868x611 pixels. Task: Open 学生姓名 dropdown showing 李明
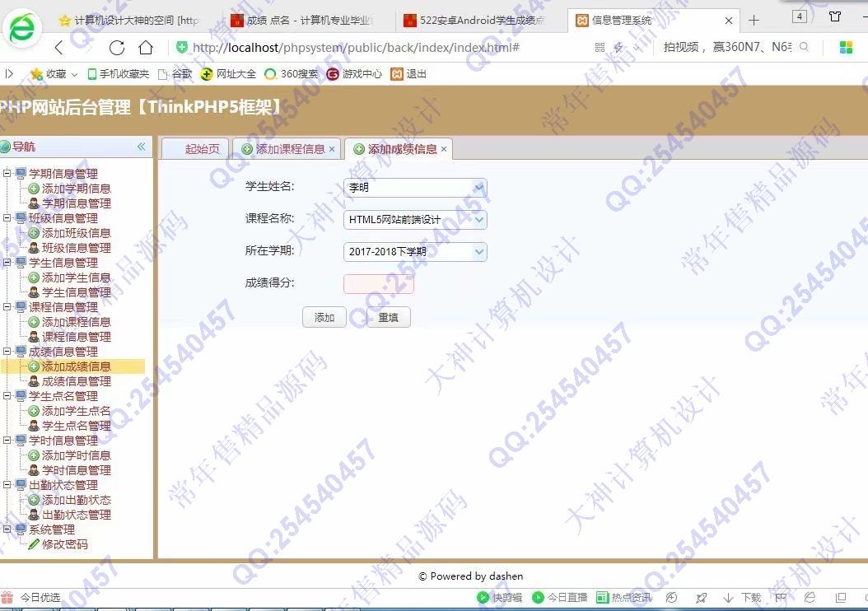tap(415, 188)
